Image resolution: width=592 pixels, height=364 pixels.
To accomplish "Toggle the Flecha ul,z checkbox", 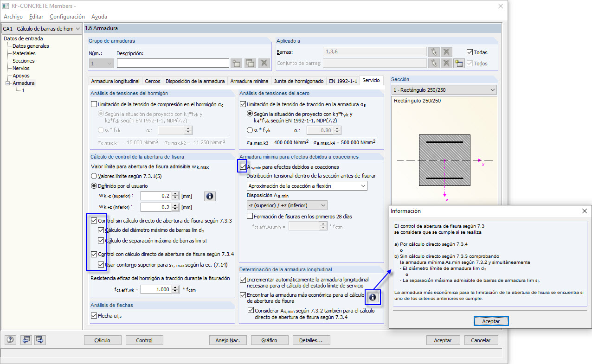I will pos(95,316).
